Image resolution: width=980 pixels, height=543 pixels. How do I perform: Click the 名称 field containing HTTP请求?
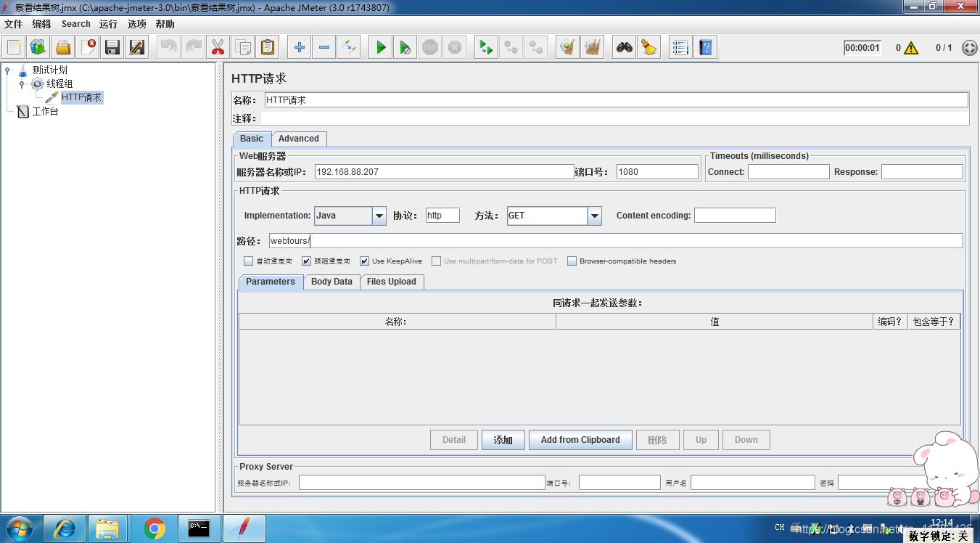[x=616, y=100]
